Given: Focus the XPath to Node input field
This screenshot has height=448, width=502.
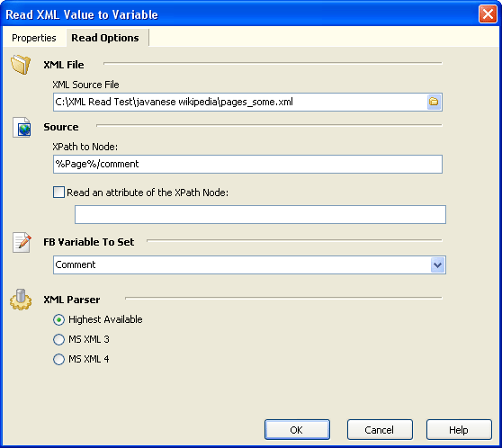Looking at the screenshot, I should tap(247, 165).
